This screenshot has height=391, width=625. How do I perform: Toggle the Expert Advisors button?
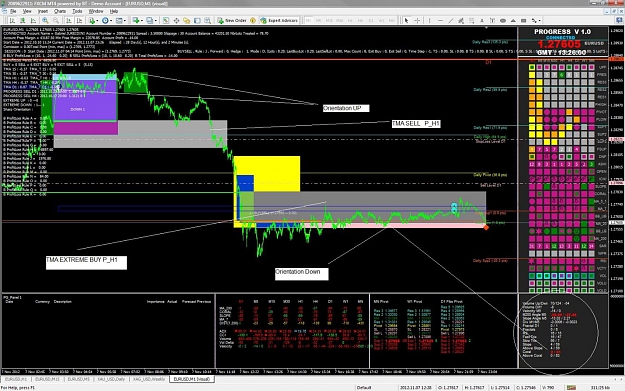point(279,20)
